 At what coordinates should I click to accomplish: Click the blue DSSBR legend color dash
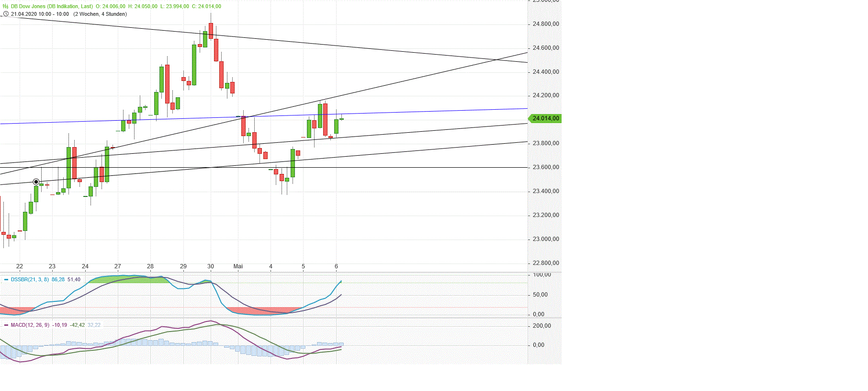pyautogui.click(x=6, y=279)
